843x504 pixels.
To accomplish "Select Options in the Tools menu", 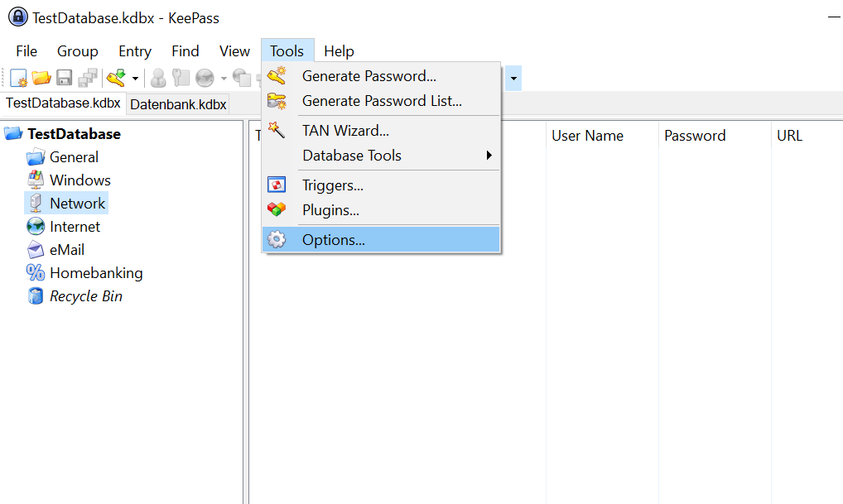I will click(x=381, y=240).
